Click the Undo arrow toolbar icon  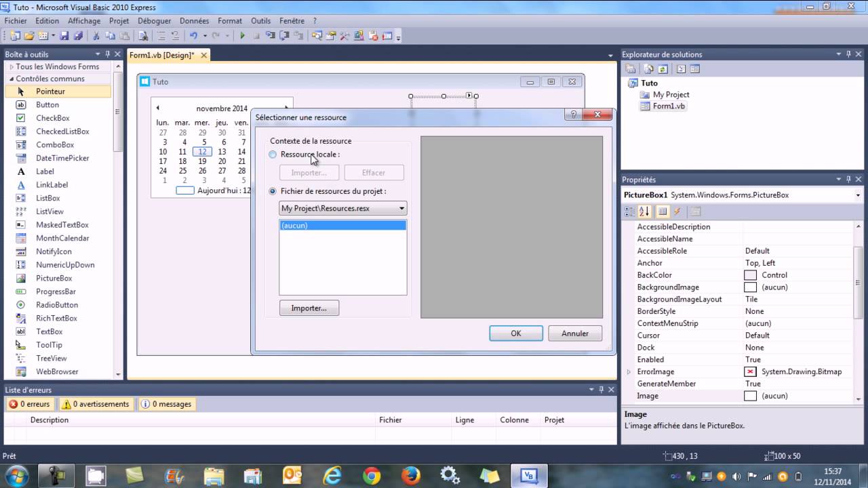pyautogui.click(x=193, y=36)
